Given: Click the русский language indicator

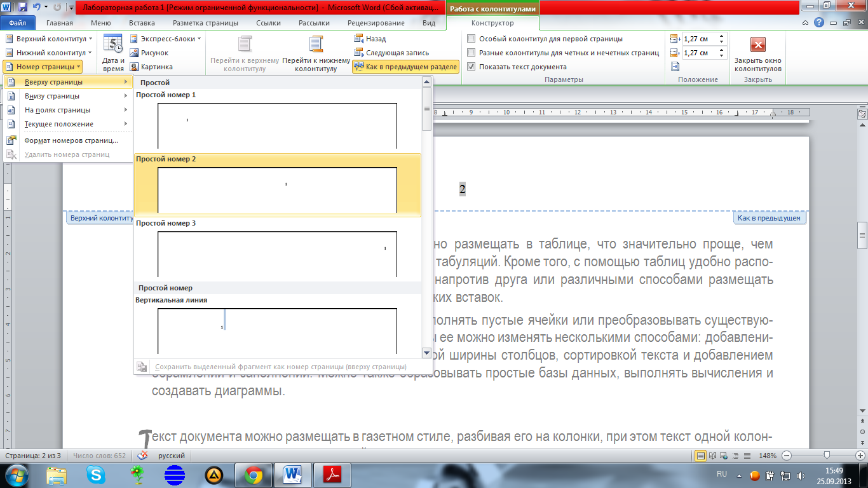Looking at the screenshot, I should coord(172,456).
